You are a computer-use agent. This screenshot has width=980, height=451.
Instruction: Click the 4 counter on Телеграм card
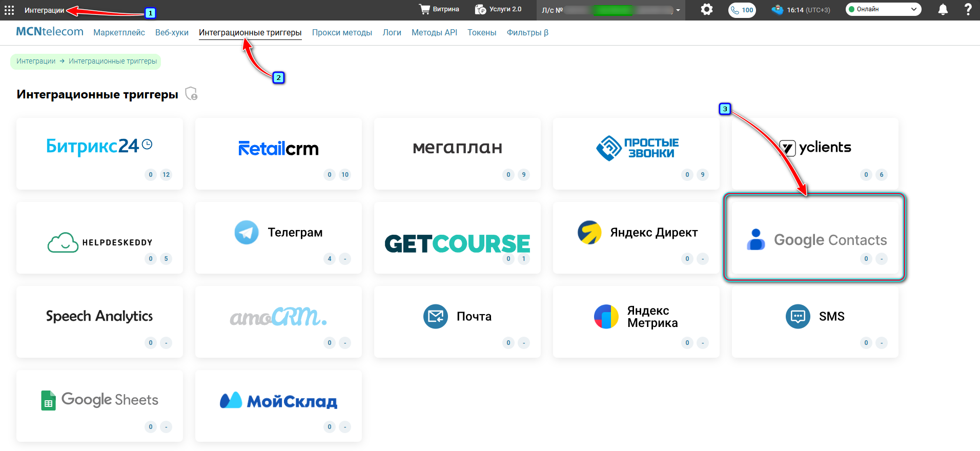(330, 259)
